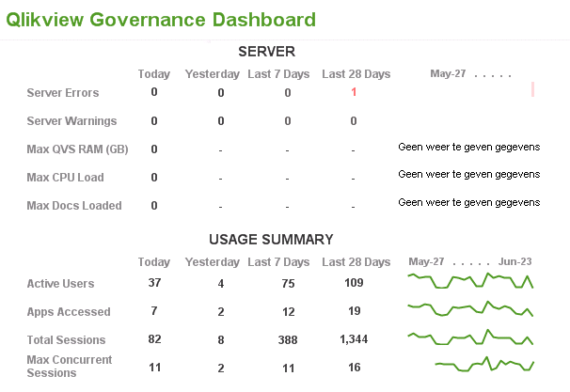The image size is (570, 392).
Task: Click the Jun-23 date label
Action: pyautogui.click(x=515, y=261)
